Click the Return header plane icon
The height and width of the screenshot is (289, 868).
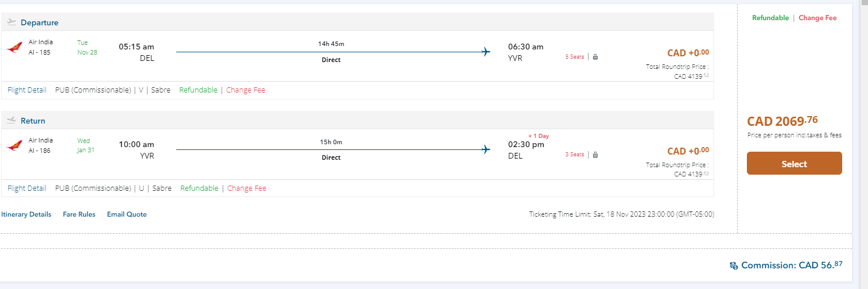tap(11, 121)
